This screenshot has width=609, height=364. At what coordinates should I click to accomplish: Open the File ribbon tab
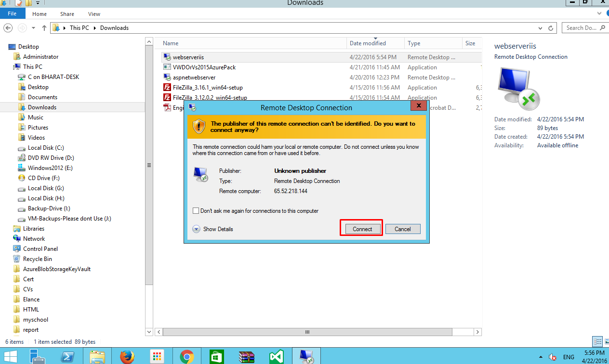(x=12, y=14)
